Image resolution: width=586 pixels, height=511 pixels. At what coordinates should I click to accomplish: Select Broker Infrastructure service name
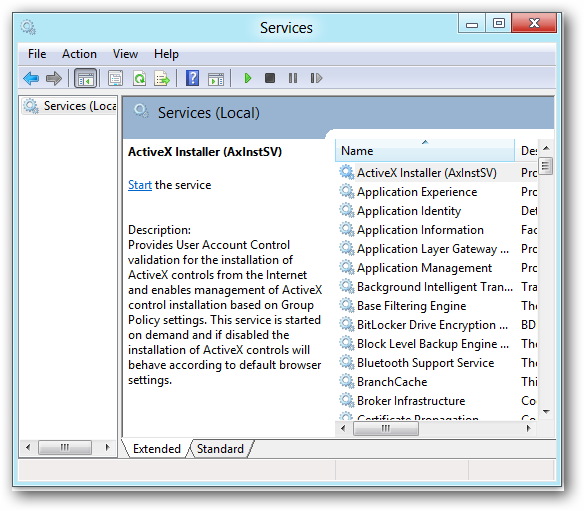click(411, 401)
